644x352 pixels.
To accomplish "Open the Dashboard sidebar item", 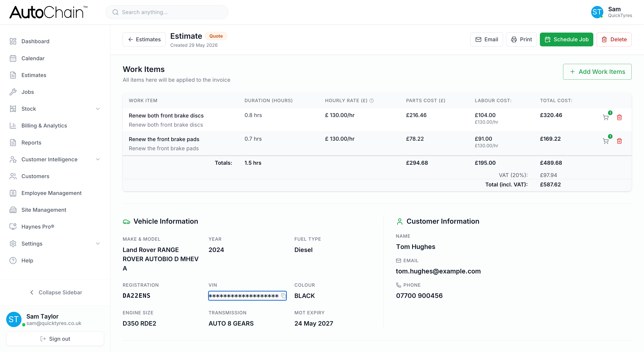I will click(x=55, y=41).
